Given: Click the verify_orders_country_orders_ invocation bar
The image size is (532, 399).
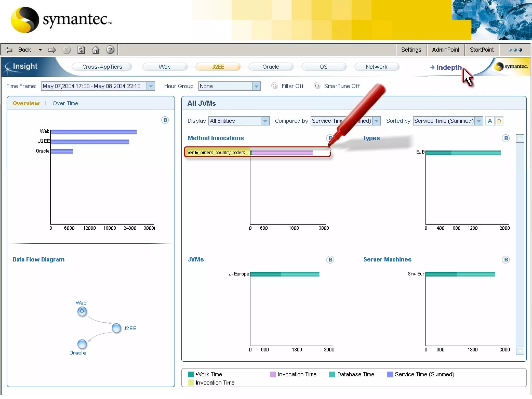Looking at the screenshot, I should (282, 153).
